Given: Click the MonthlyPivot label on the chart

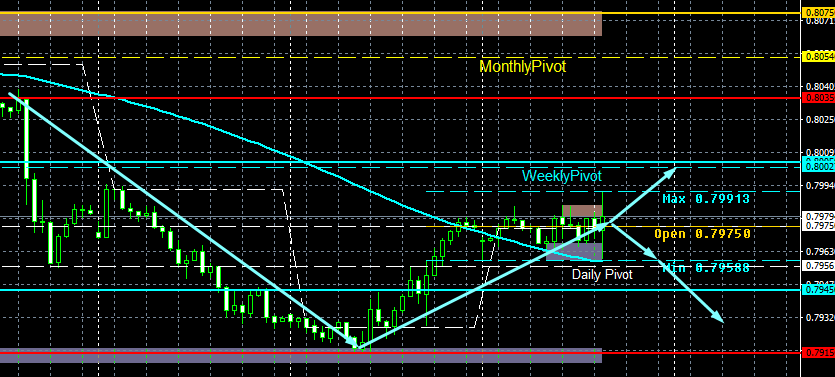Looking at the screenshot, I should (522, 67).
